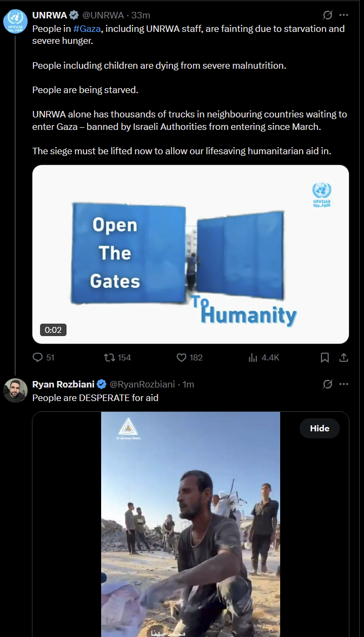The height and width of the screenshot is (637, 364).
Task: Repost the UNRWA tweet with 154 reposts
Action: pos(117,358)
